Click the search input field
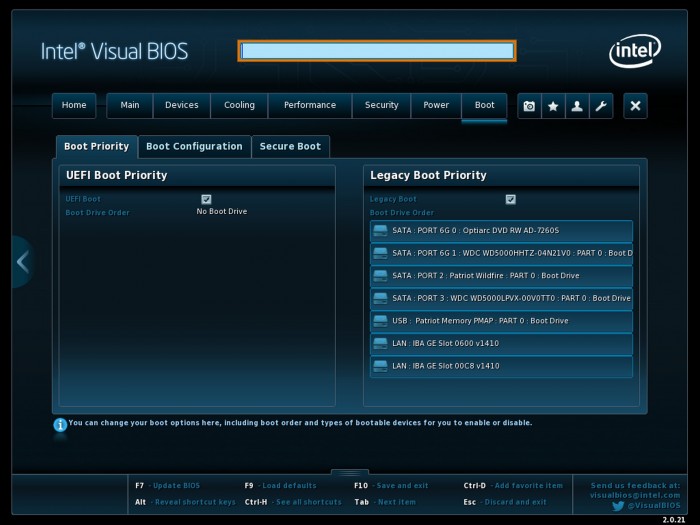This screenshot has width=700, height=525. tap(377, 51)
